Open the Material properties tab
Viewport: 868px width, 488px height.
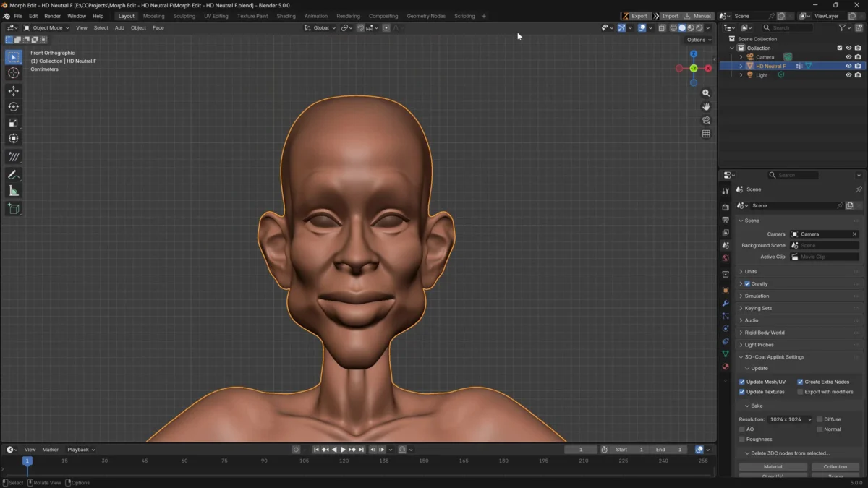726,367
